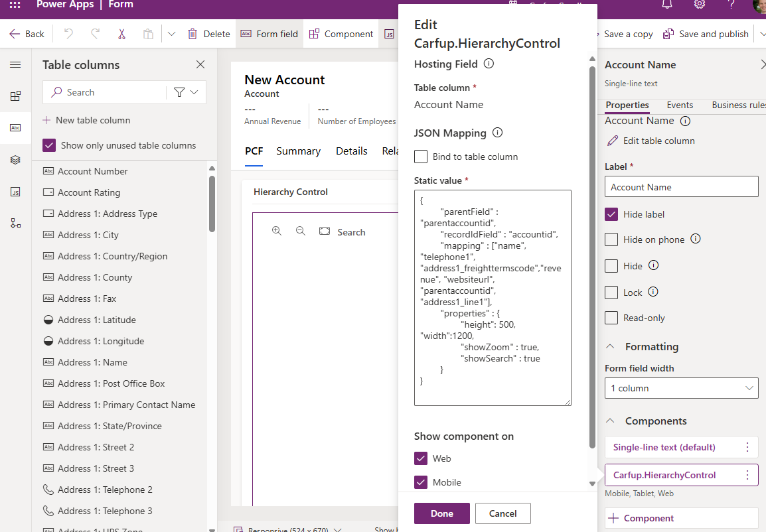Screen dimensions: 766x532
Task: Click Edit table column link
Action: pos(651,141)
